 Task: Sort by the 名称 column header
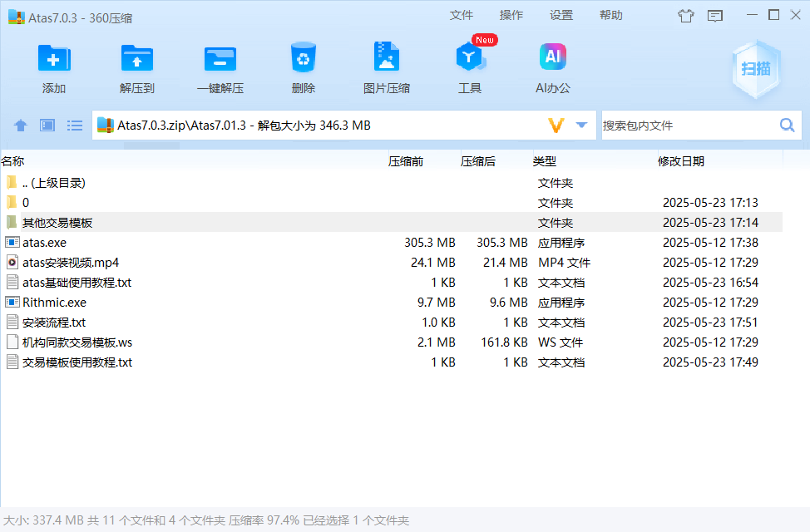13,161
